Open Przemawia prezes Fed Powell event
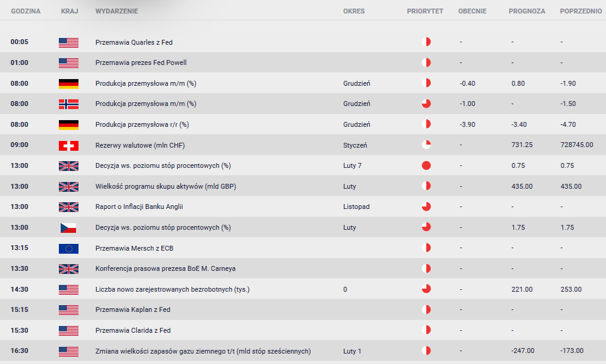The width and height of the screenshot is (606, 364). pos(141,63)
